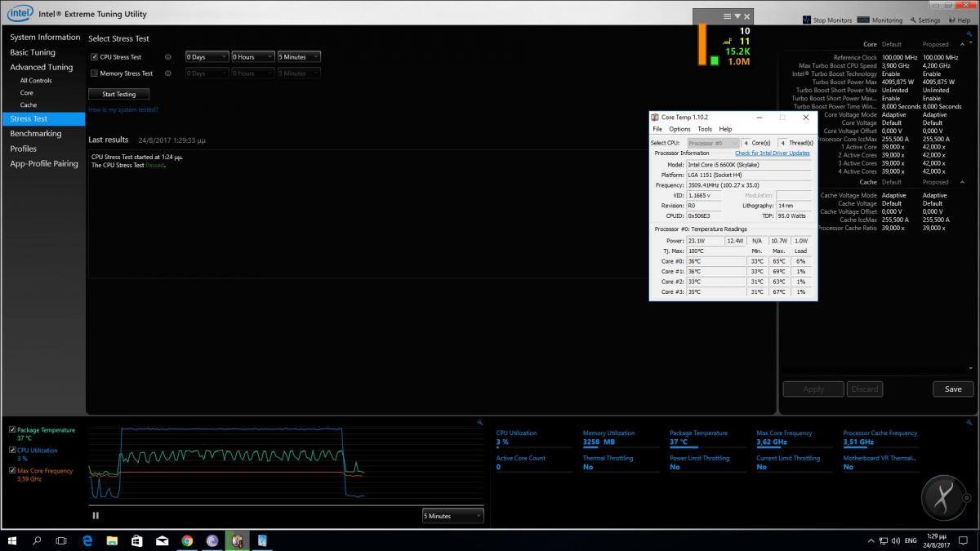Open Help menu in Core Temp

(x=725, y=129)
